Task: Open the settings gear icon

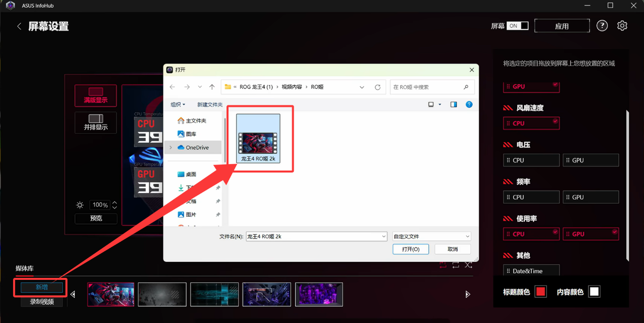Action: [x=622, y=26]
